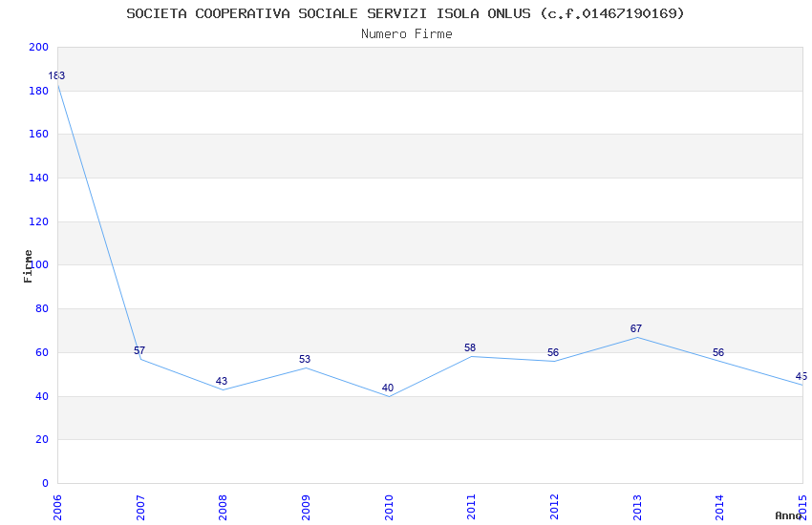Click the Firme y-axis title
Viewport: 812px width, 525px height.
(x=28, y=266)
